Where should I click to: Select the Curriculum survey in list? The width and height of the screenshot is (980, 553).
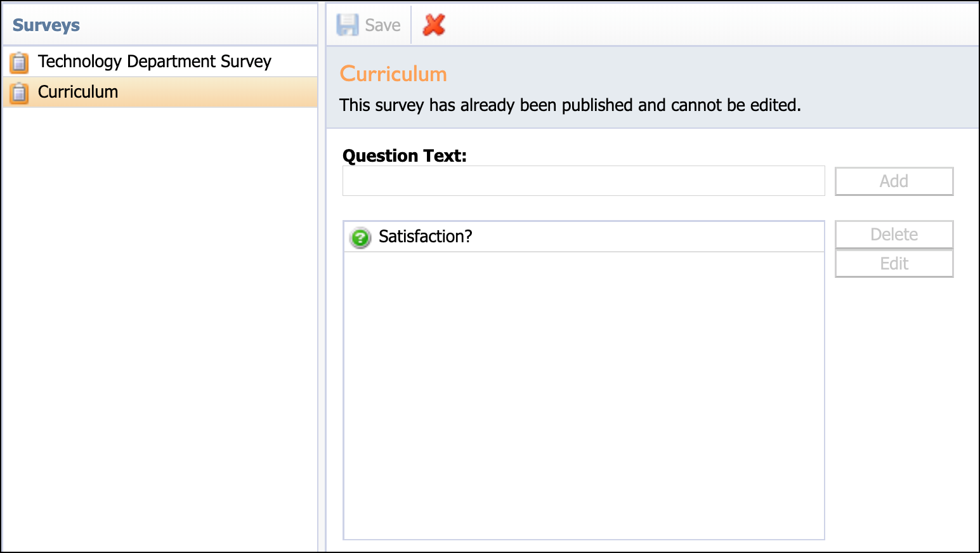pos(160,92)
